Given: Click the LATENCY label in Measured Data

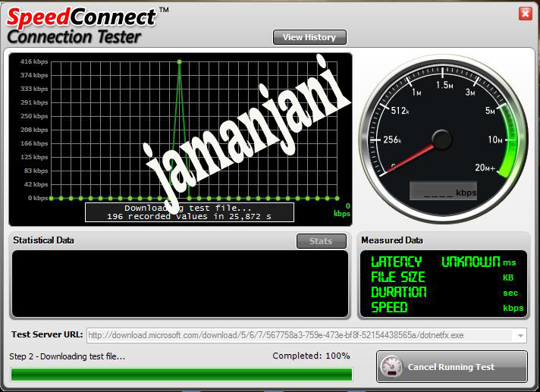Looking at the screenshot, I should (x=397, y=262).
